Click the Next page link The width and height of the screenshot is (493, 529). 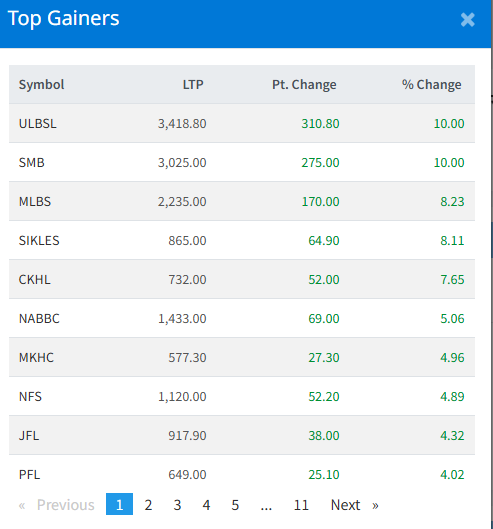[355, 505]
